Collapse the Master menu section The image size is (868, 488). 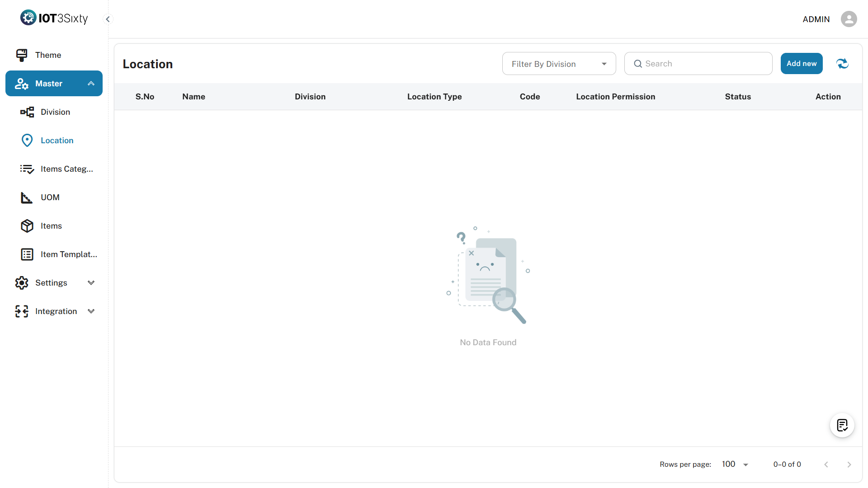pyautogui.click(x=91, y=84)
